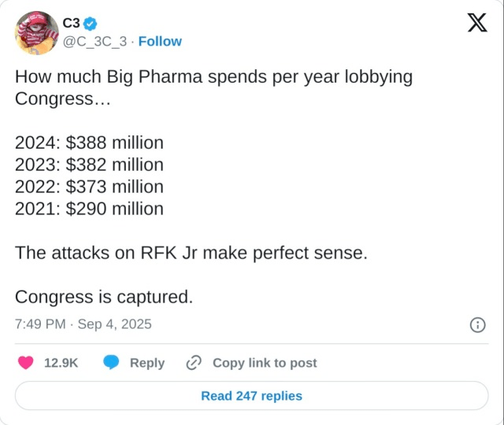This screenshot has width=504, height=425.
Task: Open Read 247 replies button
Action: (251, 396)
